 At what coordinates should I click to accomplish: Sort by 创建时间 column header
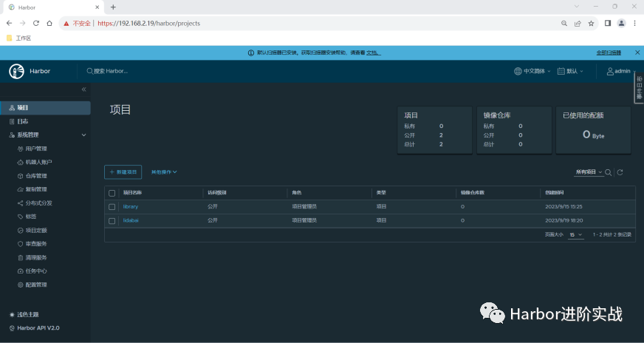(x=555, y=192)
